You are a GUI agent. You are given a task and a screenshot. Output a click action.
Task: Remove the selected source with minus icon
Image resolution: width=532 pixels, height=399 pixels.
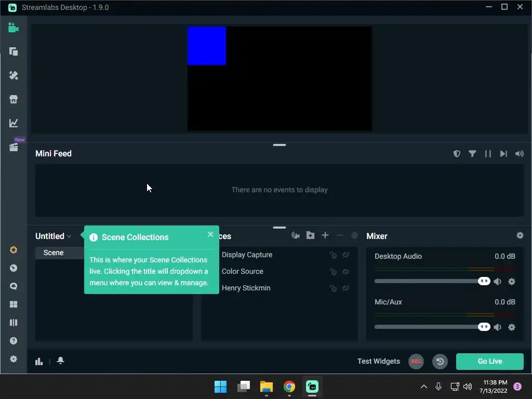[x=340, y=235]
